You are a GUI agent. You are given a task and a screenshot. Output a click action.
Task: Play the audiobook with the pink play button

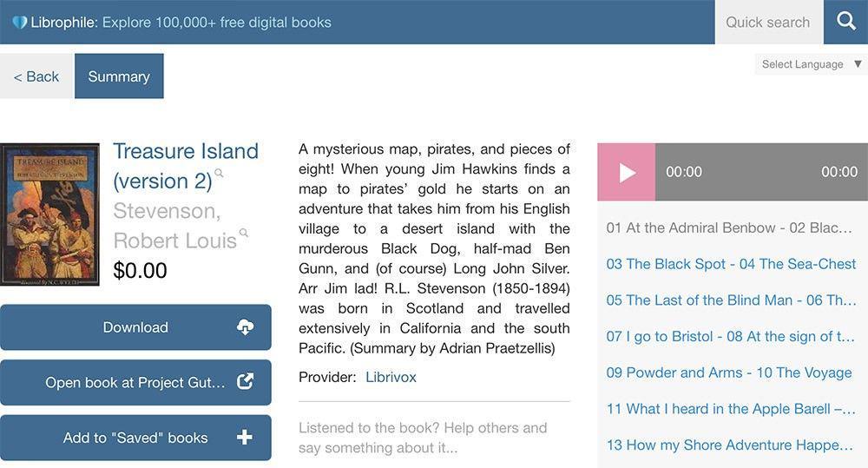click(626, 172)
